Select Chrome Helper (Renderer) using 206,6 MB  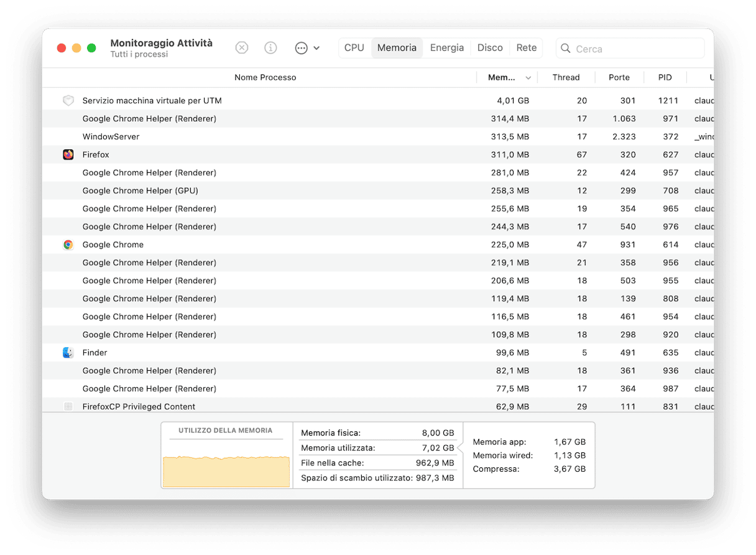pos(378,281)
